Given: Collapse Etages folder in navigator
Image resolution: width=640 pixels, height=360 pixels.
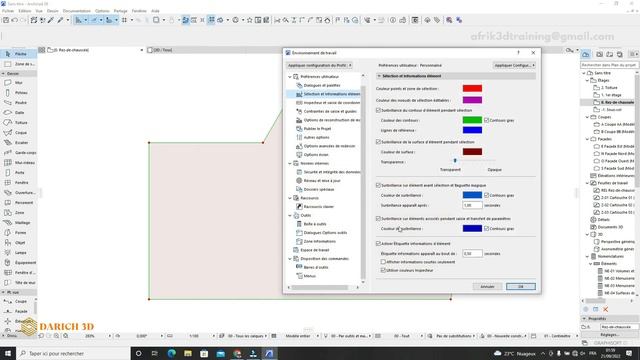Looking at the screenshot, I should pos(587,80).
